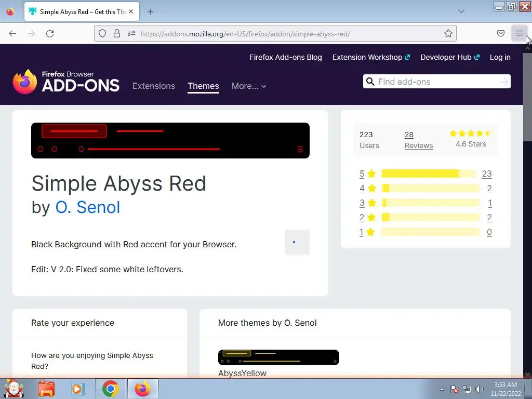This screenshot has width=532, height=399.
Task: Launch media player from the taskbar
Action: coord(77,389)
